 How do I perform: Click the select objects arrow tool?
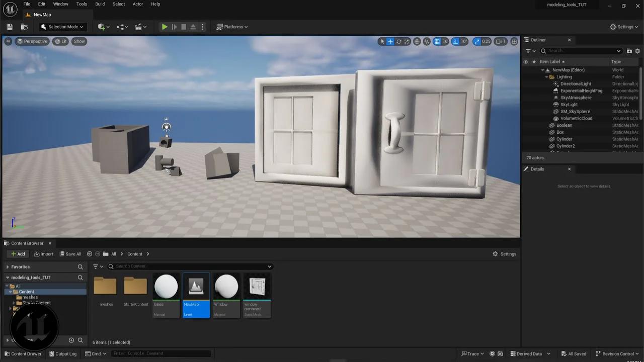382,42
